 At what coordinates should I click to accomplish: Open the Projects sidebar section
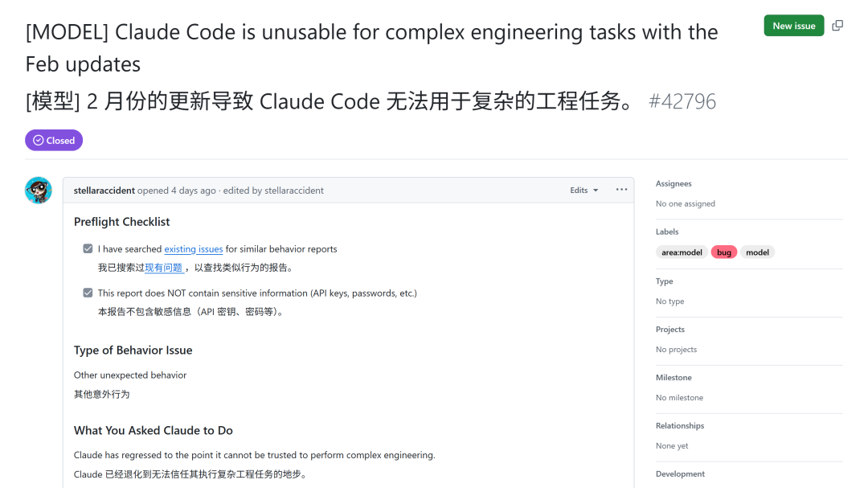pos(670,330)
